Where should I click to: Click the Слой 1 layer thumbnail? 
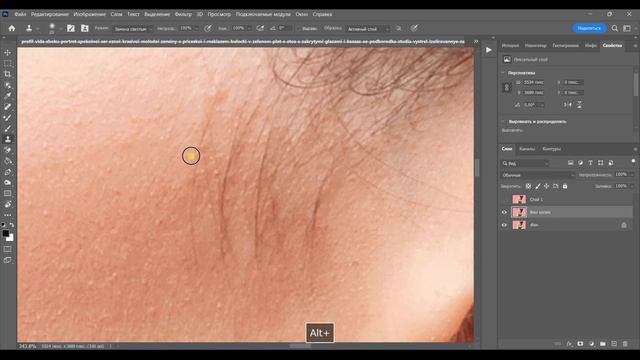(519, 199)
